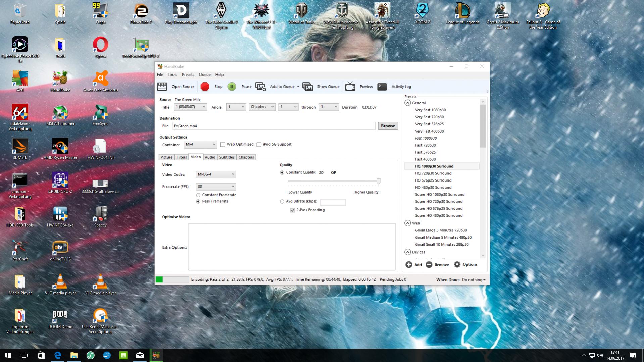Open the Framerate (FPS) dropdown
The width and height of the screenshot is (644, 362).
(x=216, y=187)
